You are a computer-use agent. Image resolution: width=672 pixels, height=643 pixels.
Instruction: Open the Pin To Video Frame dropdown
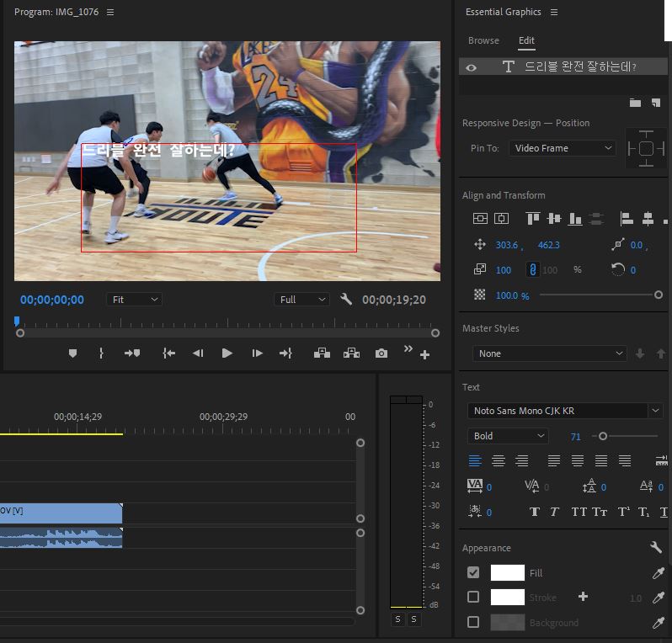tap(563, 148)
